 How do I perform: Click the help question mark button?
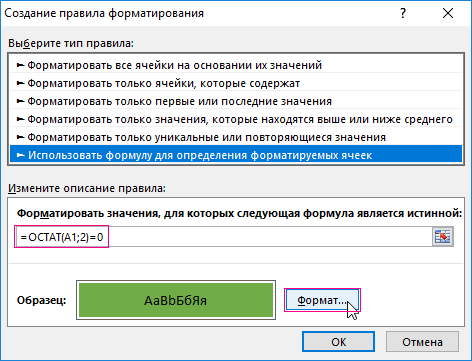(403, 13)
